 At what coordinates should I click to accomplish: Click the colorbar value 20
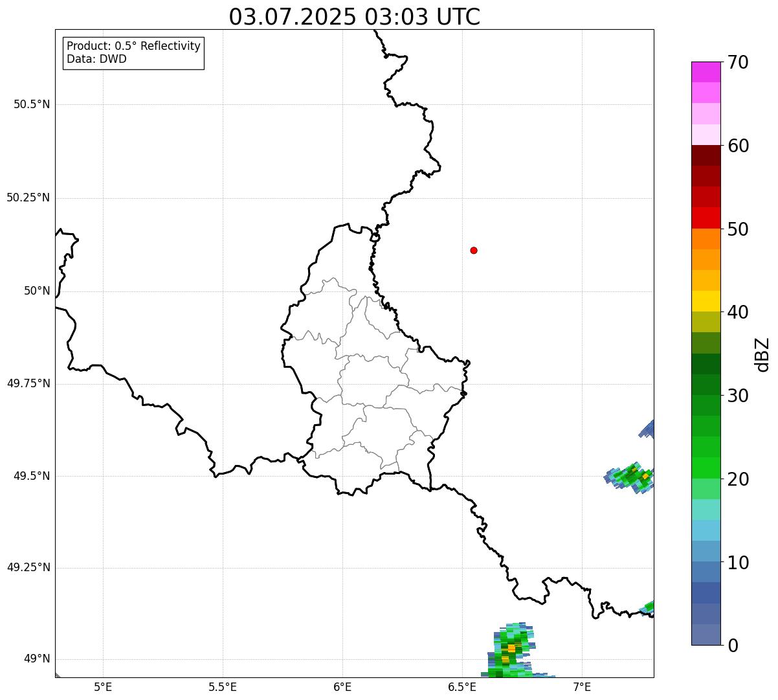click(738, 479)
